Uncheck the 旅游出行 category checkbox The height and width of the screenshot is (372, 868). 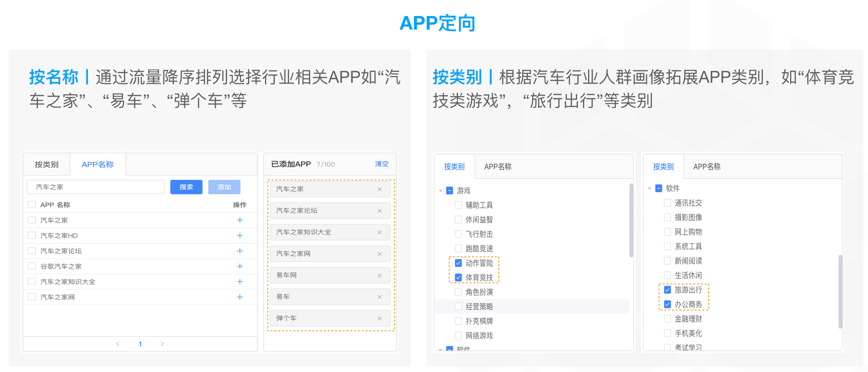tap(667, 290)
